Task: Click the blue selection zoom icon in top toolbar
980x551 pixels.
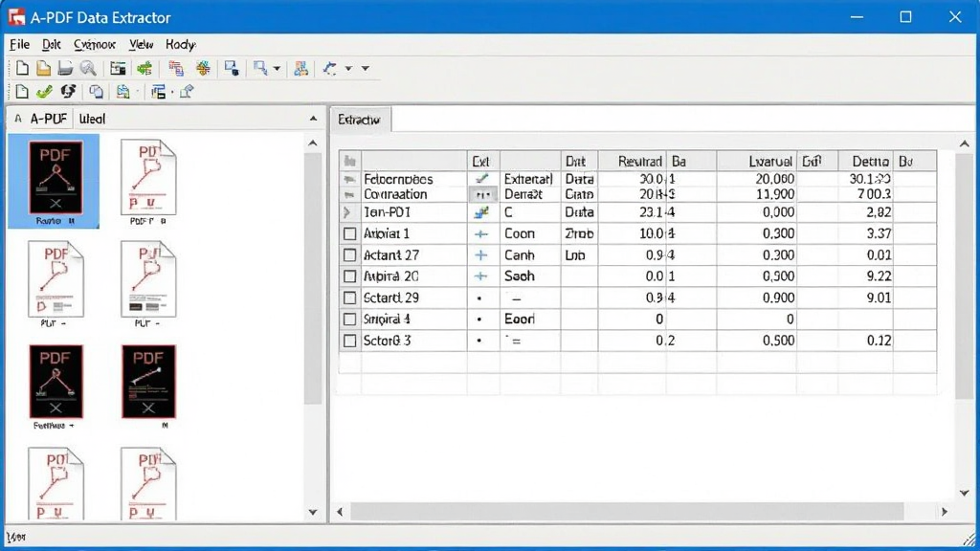Action: point(260,68)
